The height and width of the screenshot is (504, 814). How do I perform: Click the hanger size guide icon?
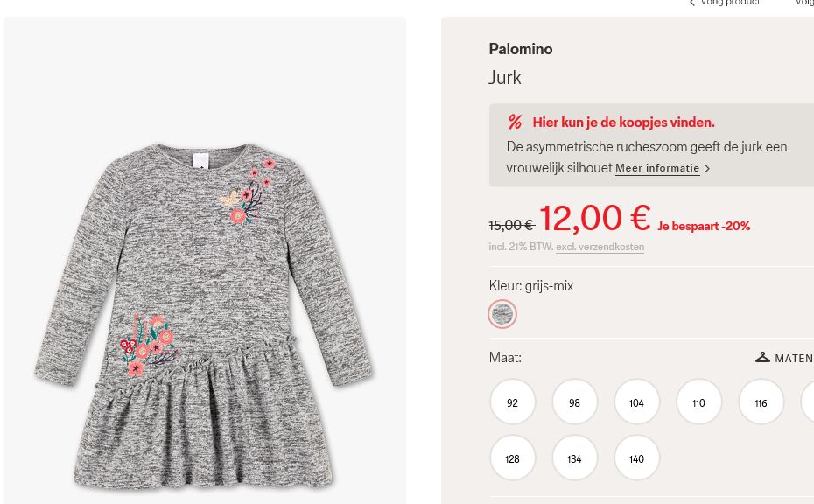[762, 358]
